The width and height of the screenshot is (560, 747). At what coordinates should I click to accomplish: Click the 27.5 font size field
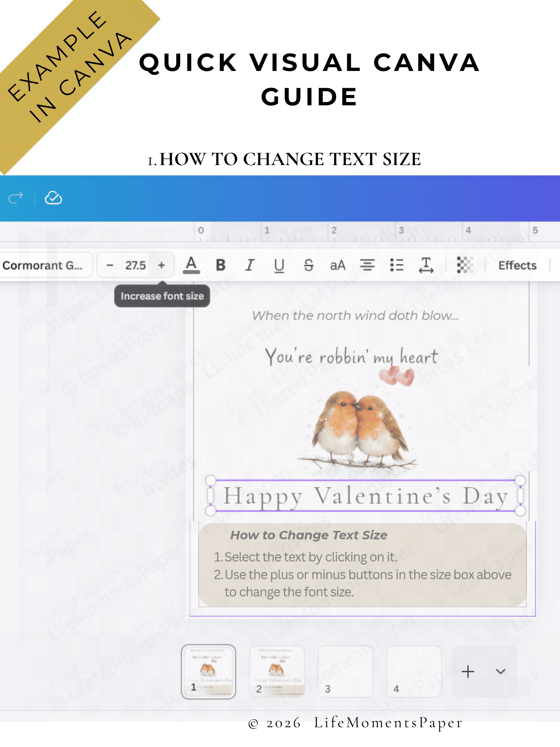click(x=135, y=265)
